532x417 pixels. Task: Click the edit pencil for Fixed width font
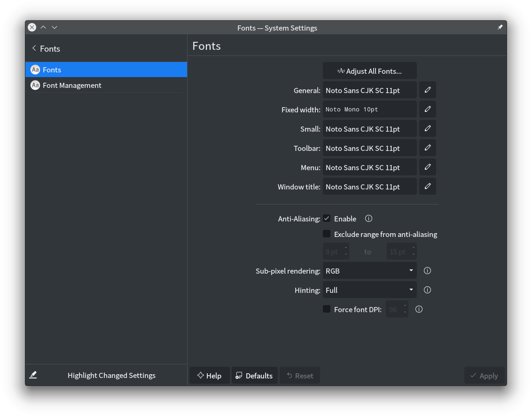427,109
